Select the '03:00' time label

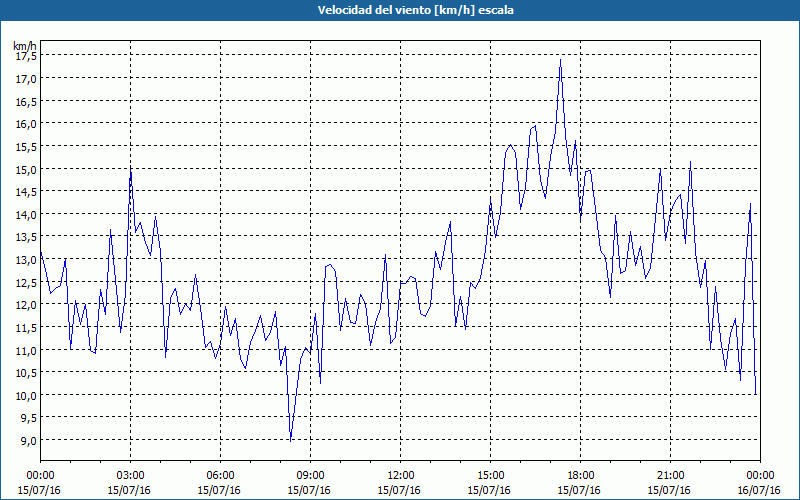[131, 476]
